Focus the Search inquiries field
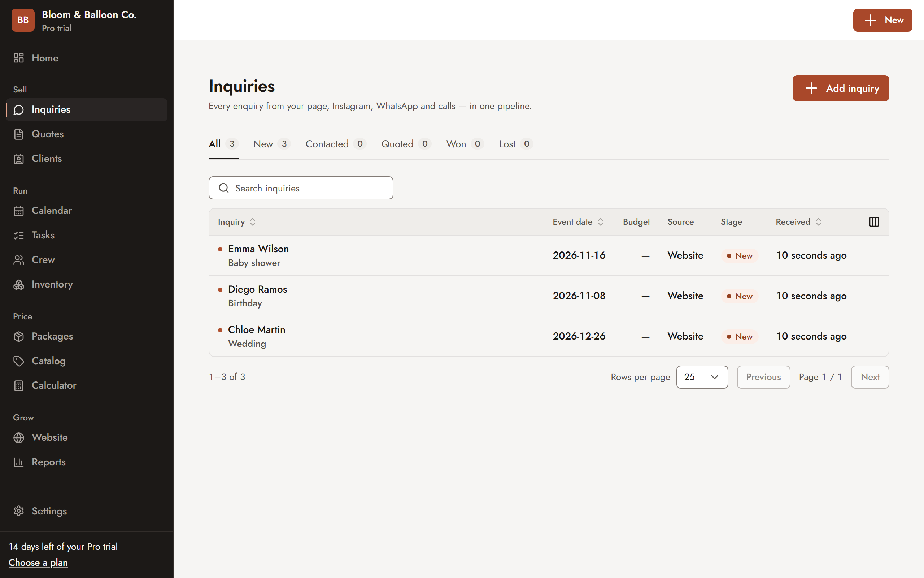This screenshot has height=578, width=924. tap(301, 188)
